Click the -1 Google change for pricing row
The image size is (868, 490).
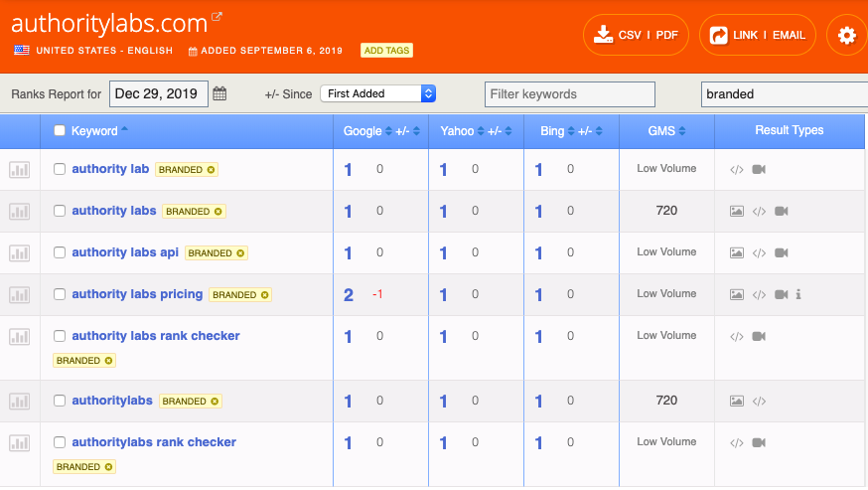pyautogui.click(x=377, y=294)
